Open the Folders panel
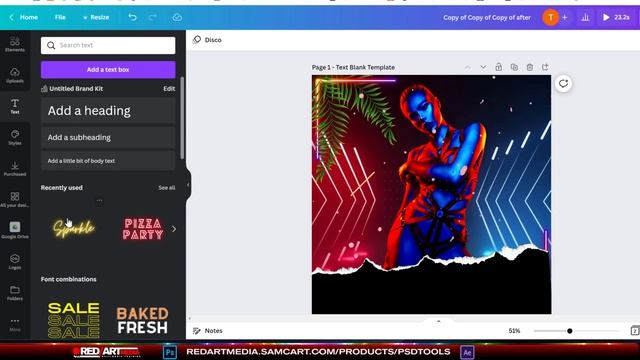This screenshot has height=360, width=640. coord(15,293)
